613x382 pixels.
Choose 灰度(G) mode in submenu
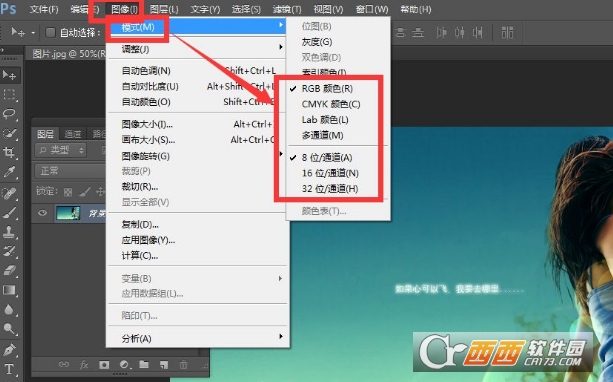pyautogui.click(x=317, y=42)
